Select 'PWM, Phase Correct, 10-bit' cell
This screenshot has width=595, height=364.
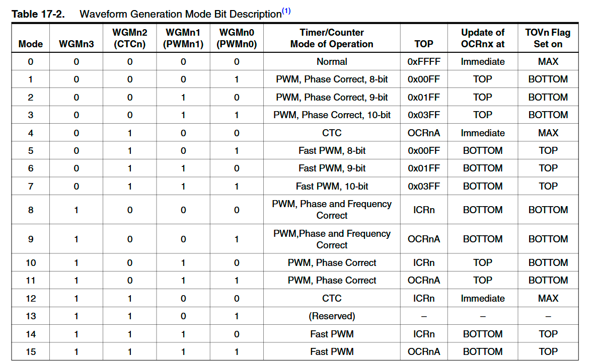332,115
